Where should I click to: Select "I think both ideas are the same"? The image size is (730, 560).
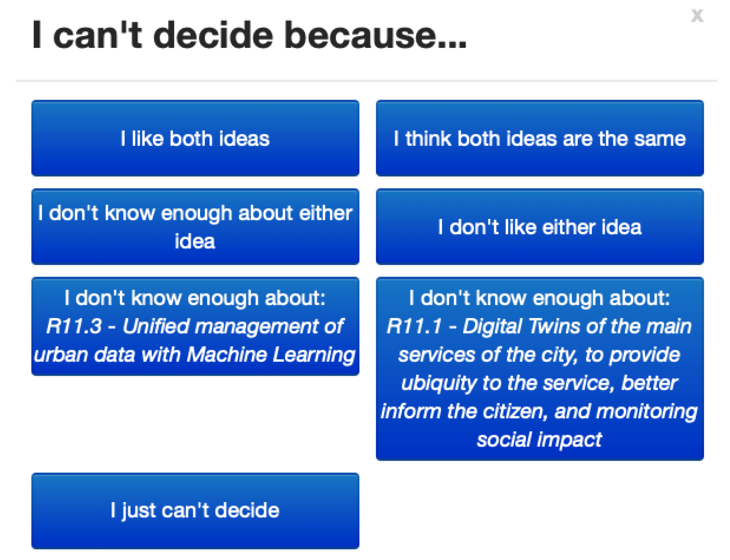pos(539,138)
